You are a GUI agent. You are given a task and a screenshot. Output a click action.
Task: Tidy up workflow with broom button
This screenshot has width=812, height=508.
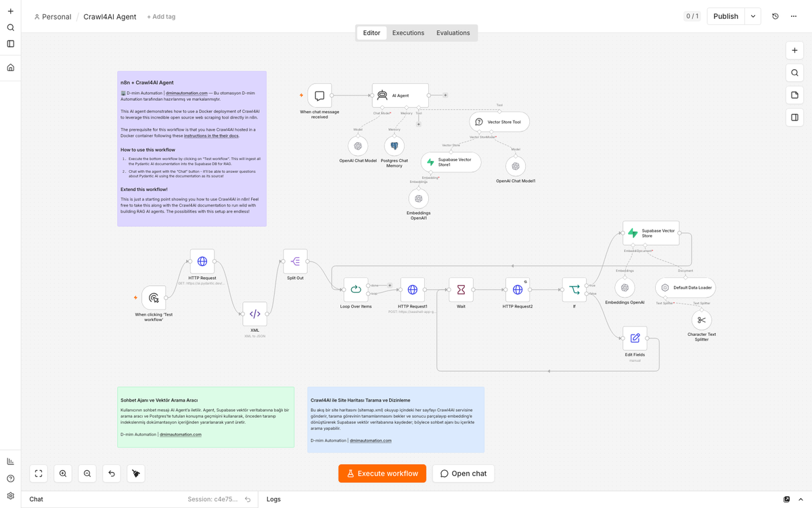136,473
